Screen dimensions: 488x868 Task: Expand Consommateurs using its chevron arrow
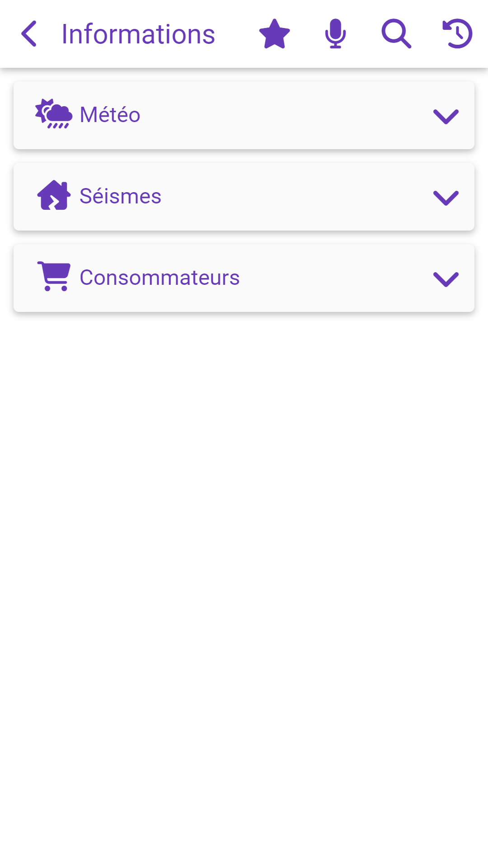[446, 279]
